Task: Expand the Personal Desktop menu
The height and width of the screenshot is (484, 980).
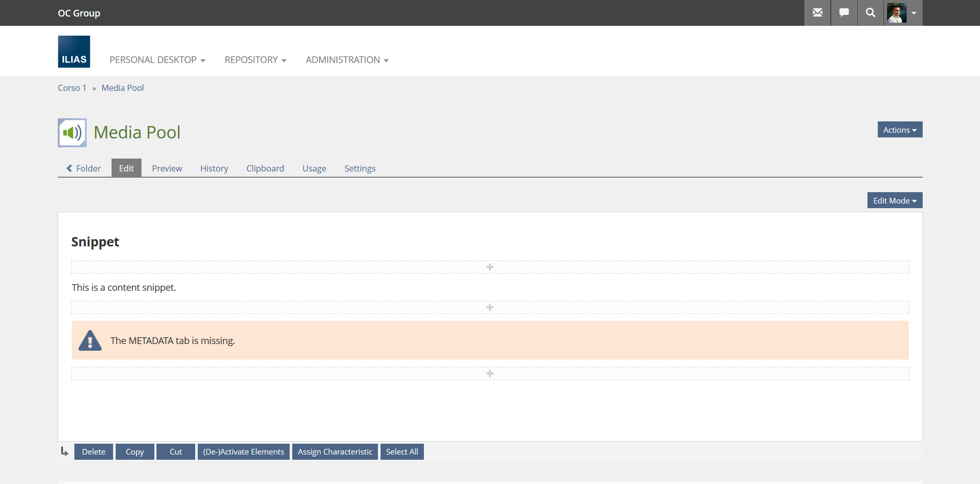Action: [157, 60]
